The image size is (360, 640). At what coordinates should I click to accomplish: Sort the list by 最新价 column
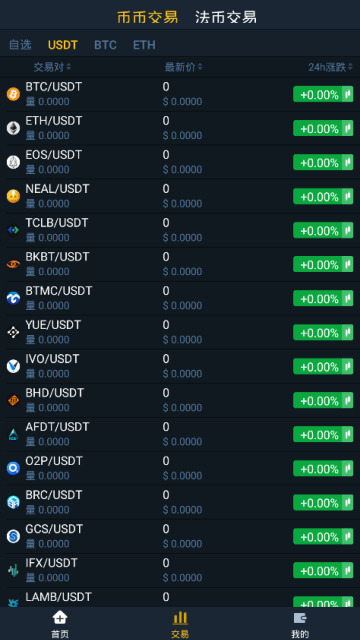(x=183, y=67)
